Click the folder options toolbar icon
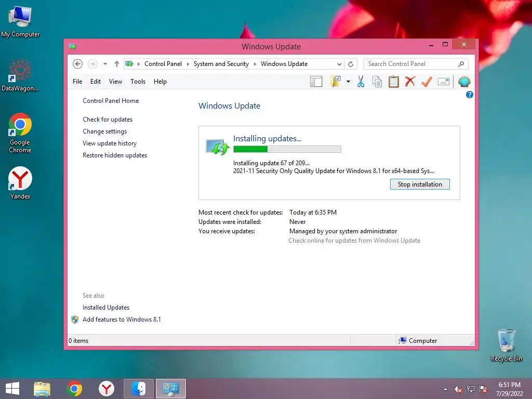Screen dimensions: 532x399 336,82
